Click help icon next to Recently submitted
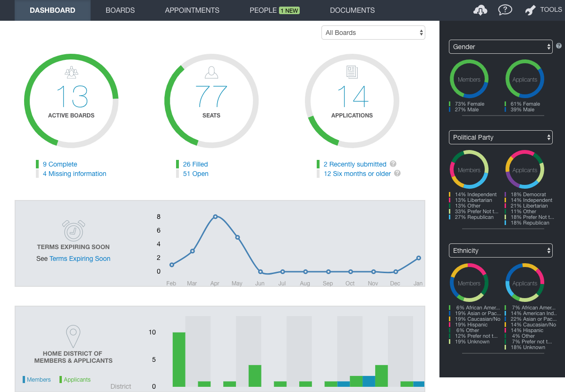Viewport: 565px width, 392px height. (393, 164)
